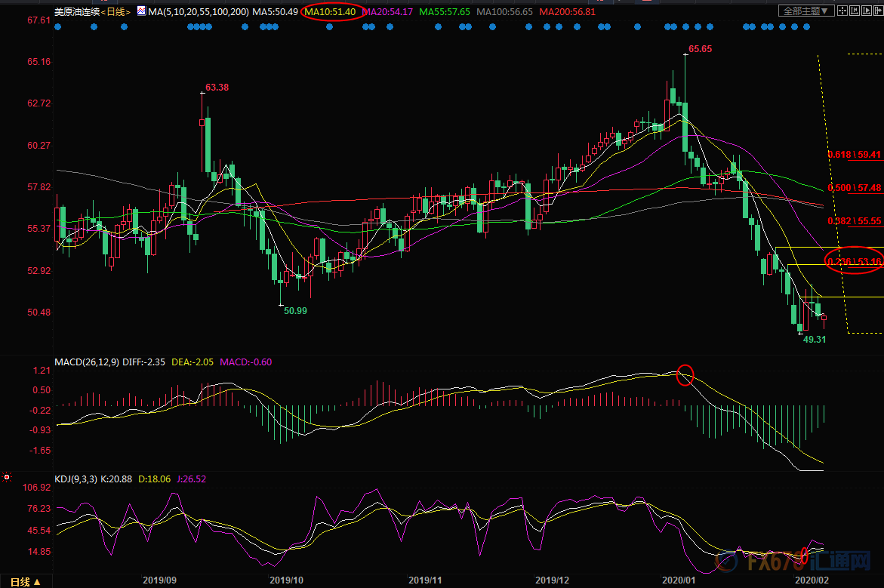This screenshot has width=884, height=588.
Task: Click the 0.618 Fibonacci level at 59.41
Action: pos(855,155)
